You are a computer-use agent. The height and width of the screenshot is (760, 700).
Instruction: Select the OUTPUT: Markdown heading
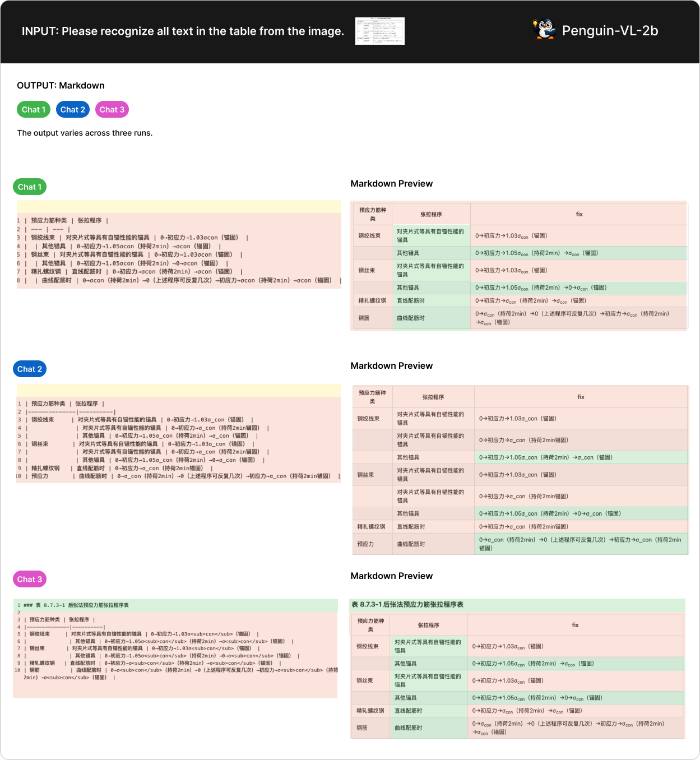click(x=61, y=86)
